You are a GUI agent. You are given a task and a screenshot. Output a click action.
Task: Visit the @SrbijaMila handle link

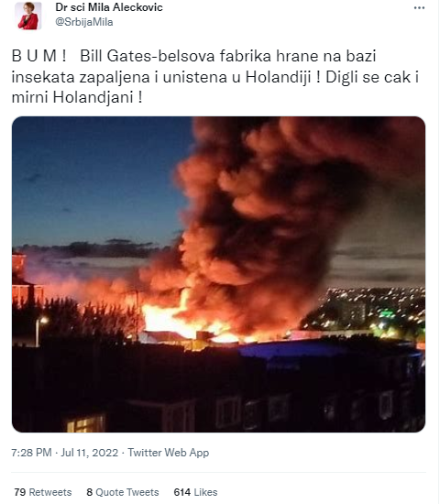click(84, 22)
